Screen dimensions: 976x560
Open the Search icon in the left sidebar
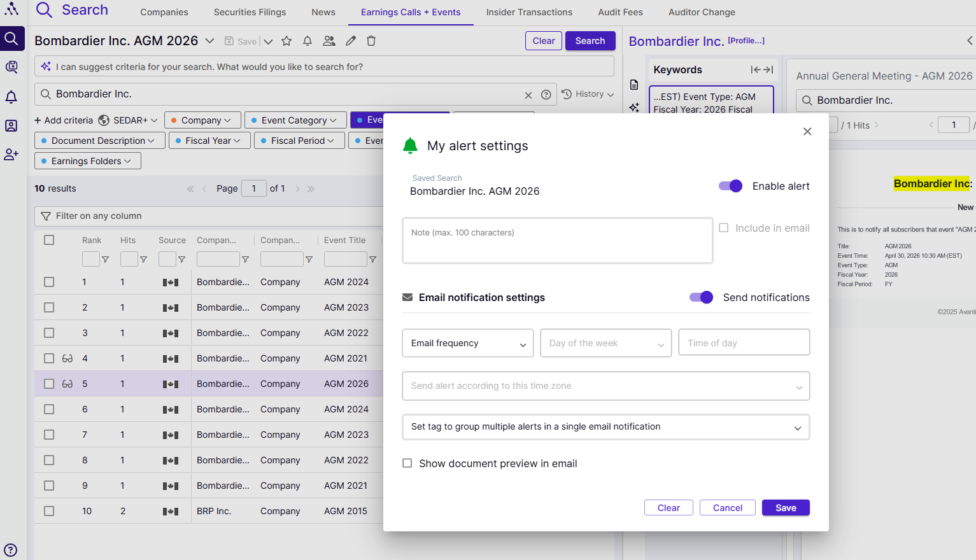coord(11,39)
